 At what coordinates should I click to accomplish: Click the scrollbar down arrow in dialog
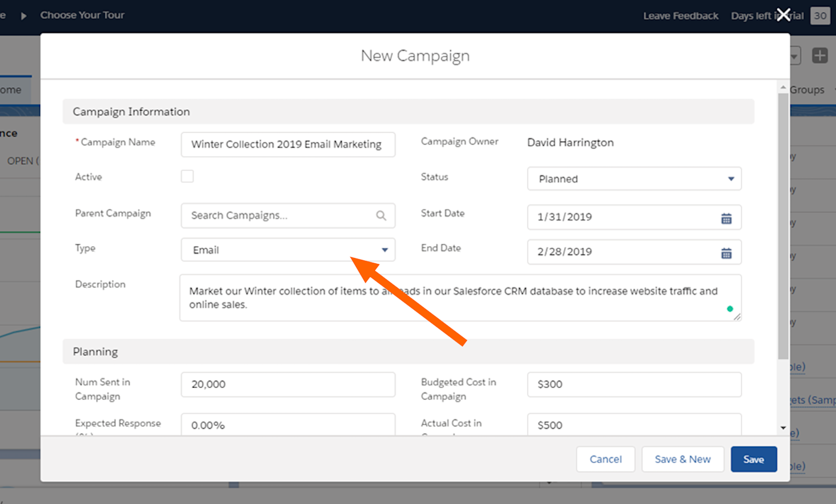(x=783, y=428)
